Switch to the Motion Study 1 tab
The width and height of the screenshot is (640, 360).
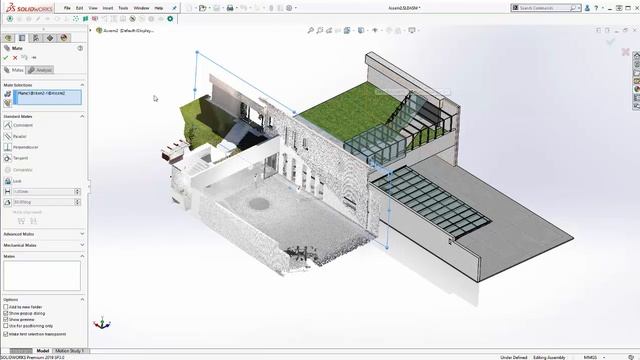point(69,351)
